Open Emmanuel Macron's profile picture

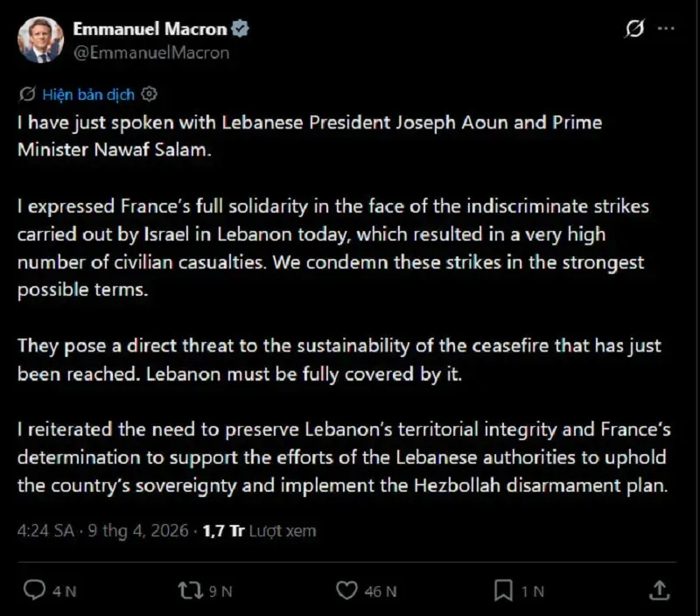(40, 40)
